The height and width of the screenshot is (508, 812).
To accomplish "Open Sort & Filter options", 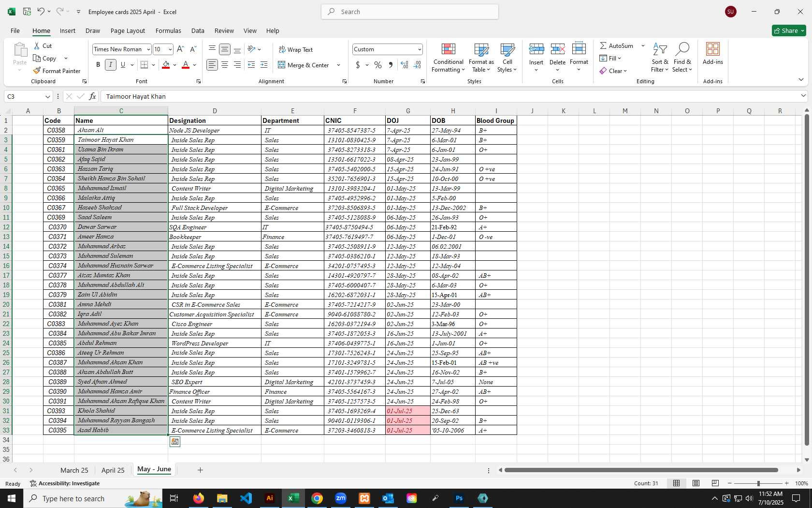I will click(660, 58).
